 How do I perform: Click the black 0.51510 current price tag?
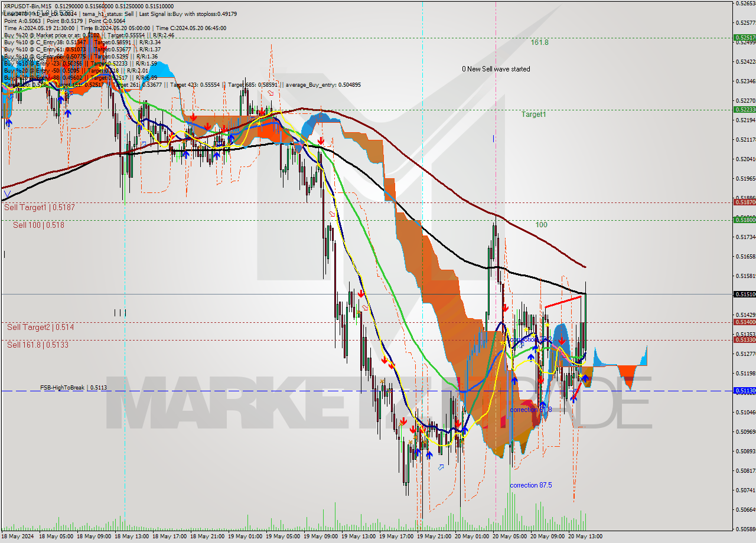click(744, 294)
